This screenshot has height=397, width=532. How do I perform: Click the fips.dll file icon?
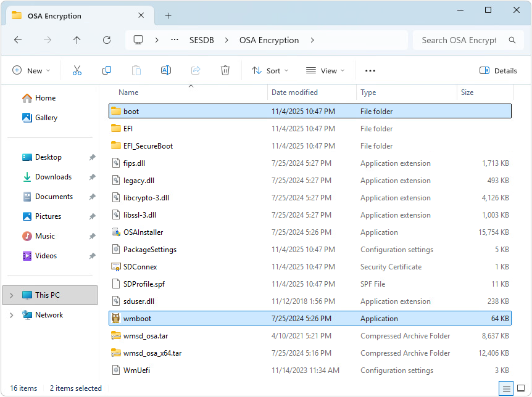click(116, 163)
